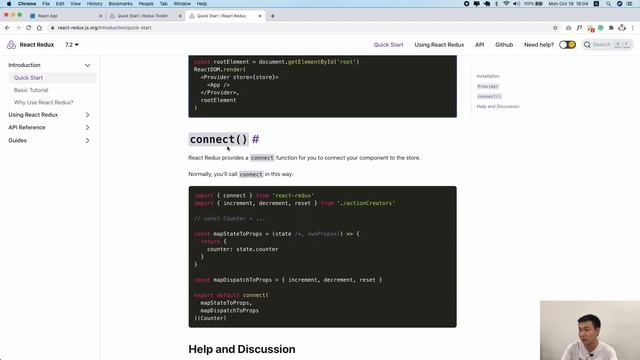Open the People menu
Image resolution: width=640 pixels, height=360 pixels.
[x=146, y=4]
